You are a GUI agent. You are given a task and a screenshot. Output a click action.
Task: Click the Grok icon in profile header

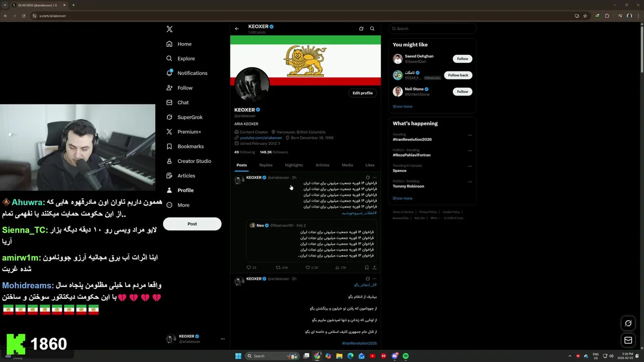[361, 29]
